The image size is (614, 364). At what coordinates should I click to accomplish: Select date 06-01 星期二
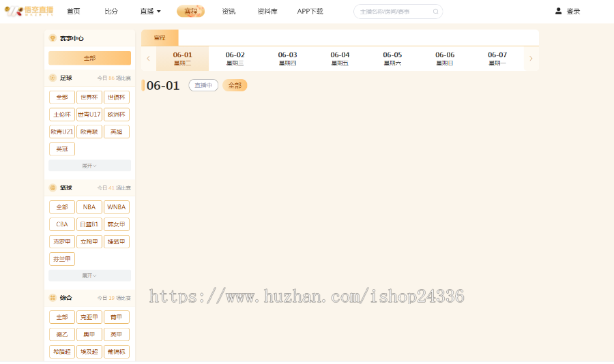click(182, 59)
